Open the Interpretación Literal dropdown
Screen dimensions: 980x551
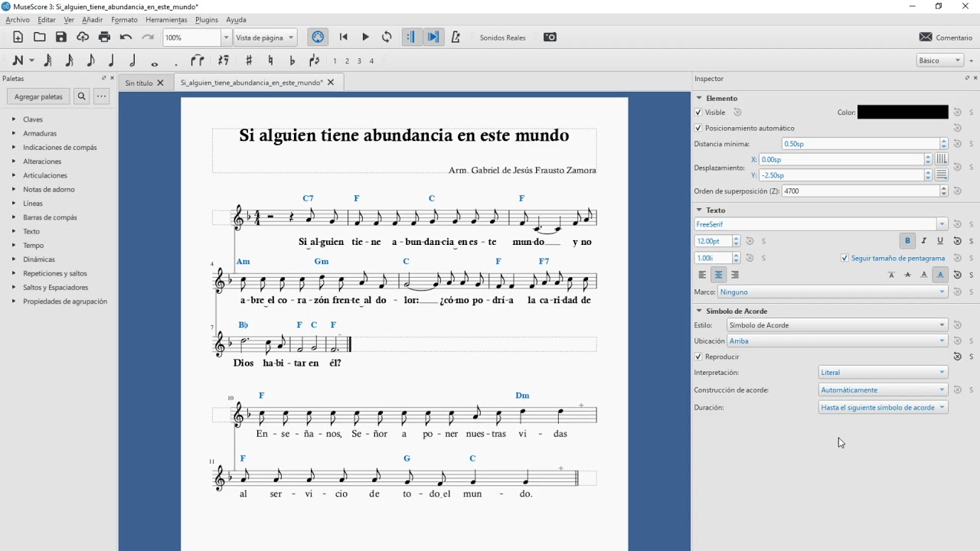[883, 372]
